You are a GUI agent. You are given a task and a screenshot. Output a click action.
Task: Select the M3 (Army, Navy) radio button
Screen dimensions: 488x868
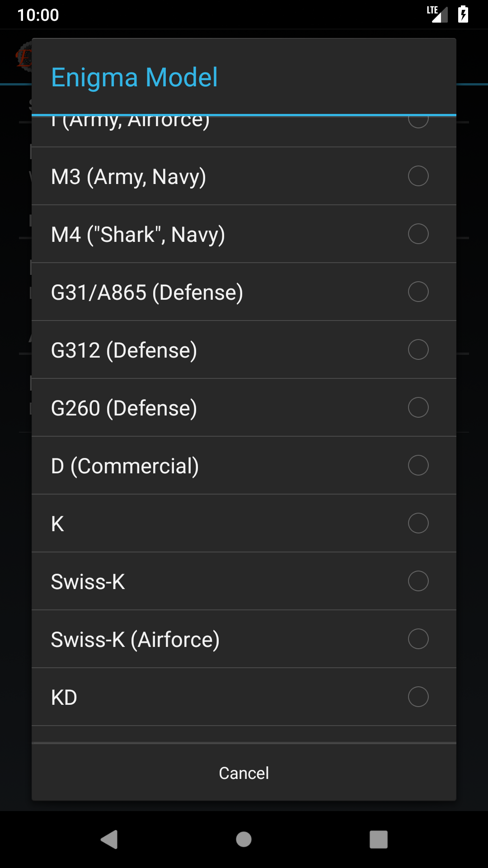[x=418, y=176]
